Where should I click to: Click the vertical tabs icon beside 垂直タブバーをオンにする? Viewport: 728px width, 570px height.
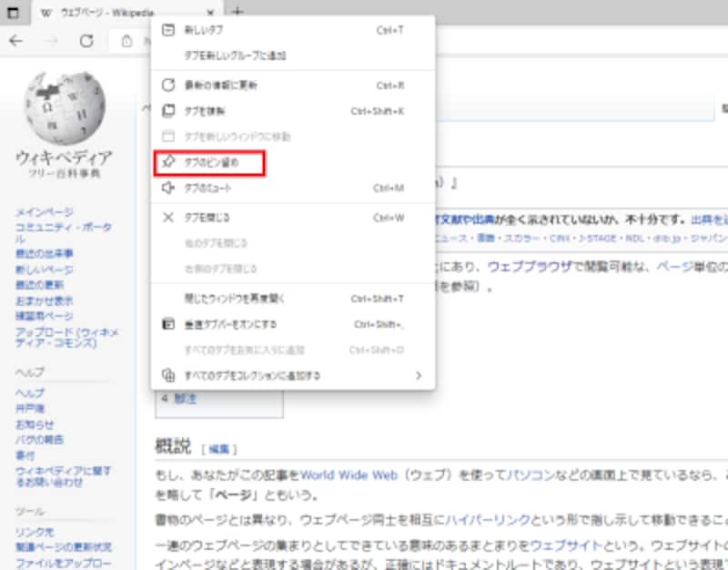click(x=168, y=322)
